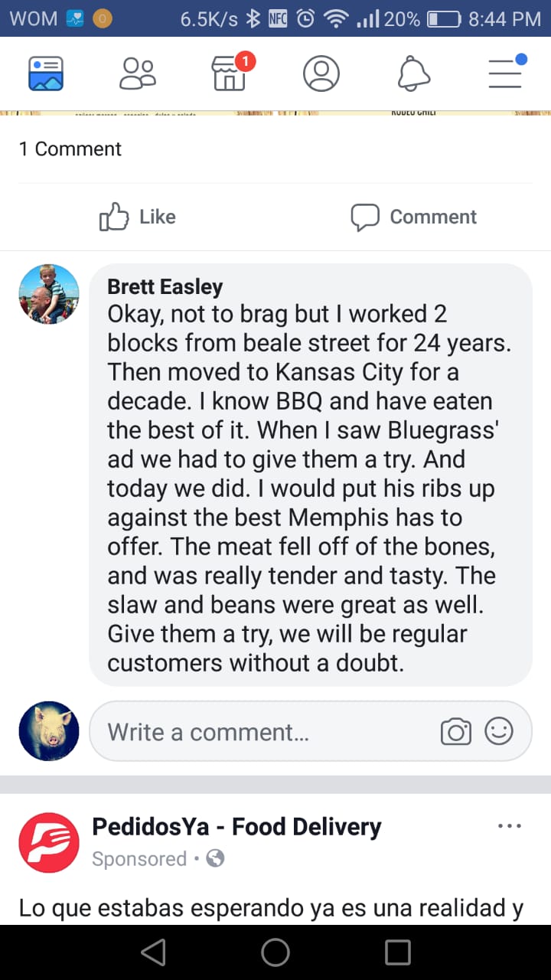
Task: Tap the pig avatar beside comment box
Action: pyautogui.click(x=49, y=731)
